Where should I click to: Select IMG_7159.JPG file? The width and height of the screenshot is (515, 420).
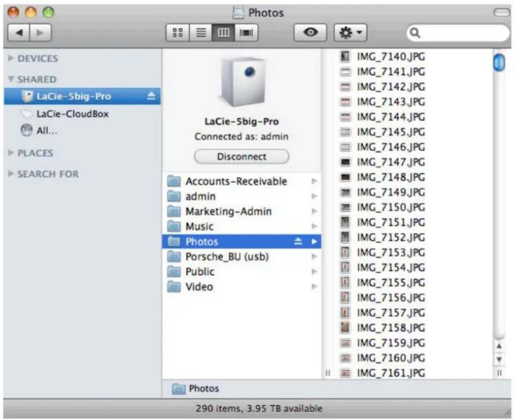pos(391,343)
